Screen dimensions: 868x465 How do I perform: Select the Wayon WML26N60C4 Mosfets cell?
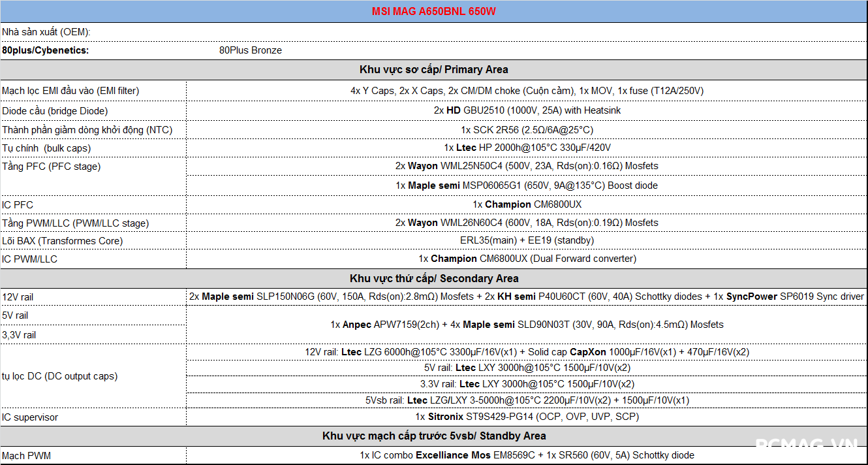coord(527,223)
